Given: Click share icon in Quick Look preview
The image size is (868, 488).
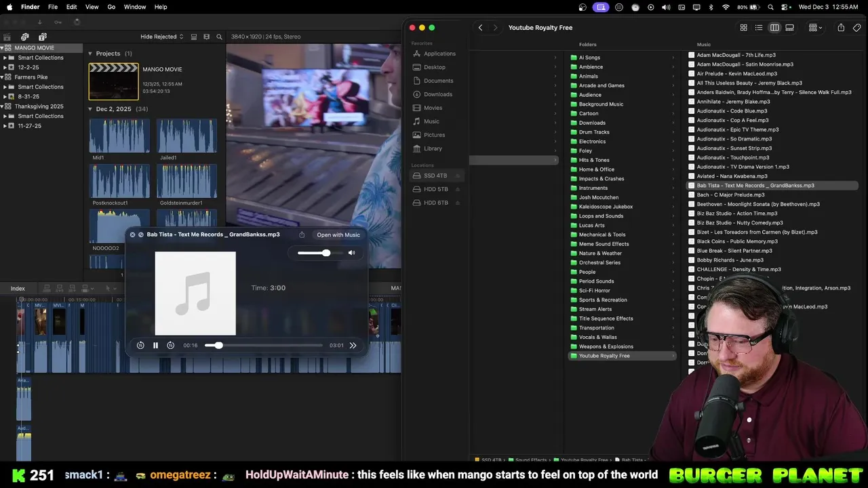Looking at the screenshot, I should [302, 235].
